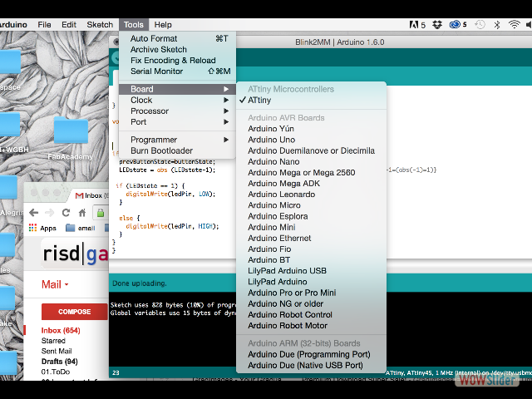Select Arduino Due (Programming Port)
532x399 pixels.
pos(311,354)
